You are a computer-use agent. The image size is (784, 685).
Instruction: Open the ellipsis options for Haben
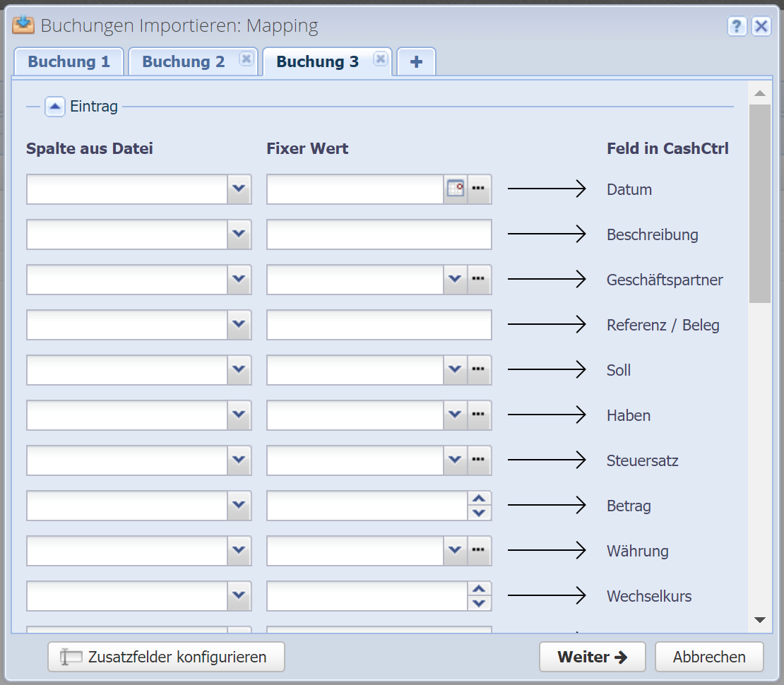480,415
